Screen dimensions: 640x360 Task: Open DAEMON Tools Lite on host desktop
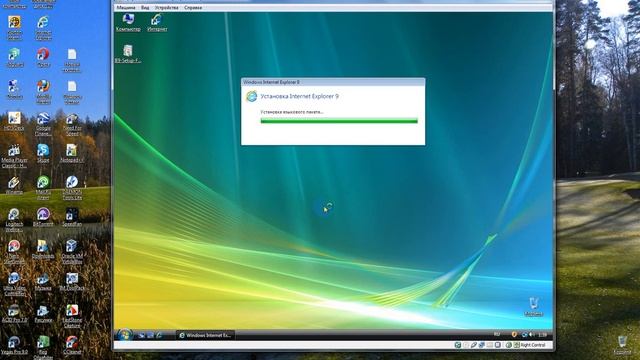tap(72, 188)
